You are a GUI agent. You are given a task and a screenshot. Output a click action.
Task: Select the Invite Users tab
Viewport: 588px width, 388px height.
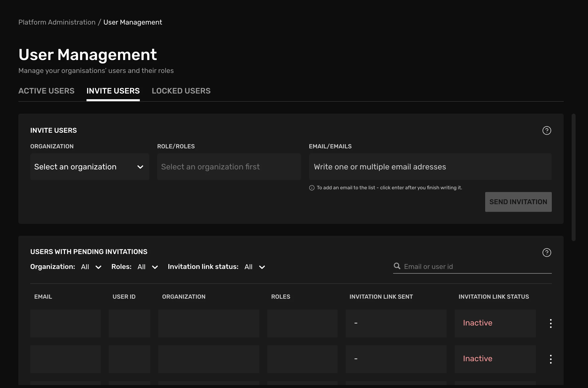click(x=113, y=91)
